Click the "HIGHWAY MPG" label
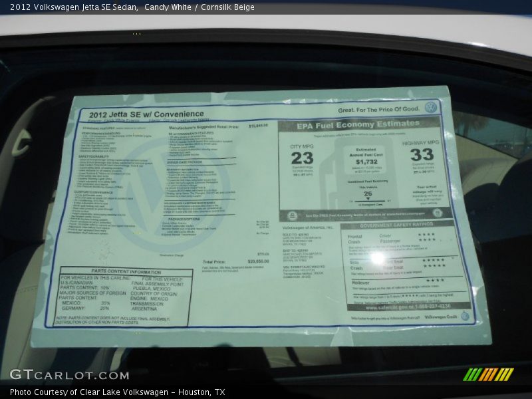This screenshot has height=399, width=532. (421, 143)
